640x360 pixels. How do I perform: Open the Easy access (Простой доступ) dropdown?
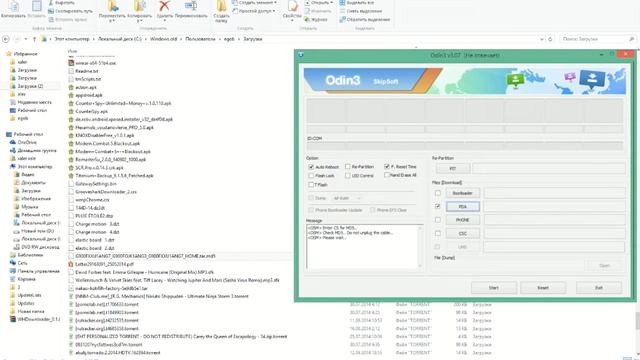point(253,11)
